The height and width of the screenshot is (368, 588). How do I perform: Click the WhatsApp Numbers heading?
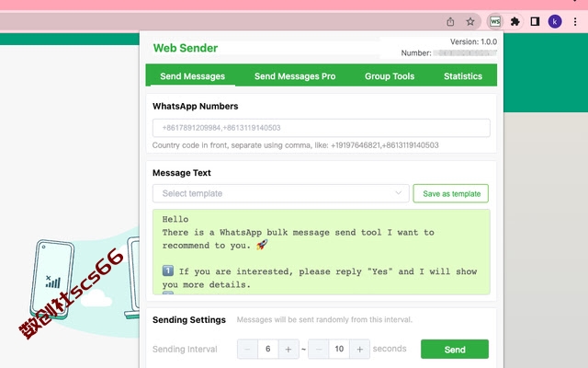[x=195, y=107]
